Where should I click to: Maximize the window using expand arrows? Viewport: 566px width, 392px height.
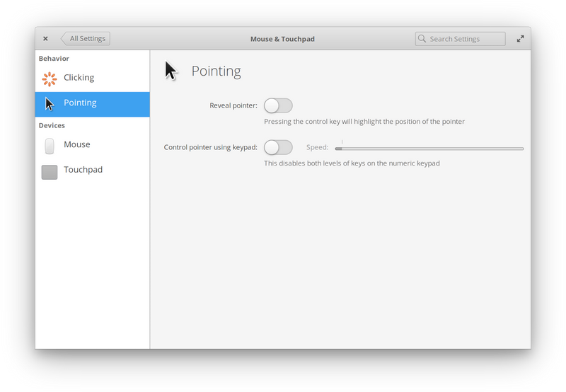pyautogui.click(x=520, y=39)
